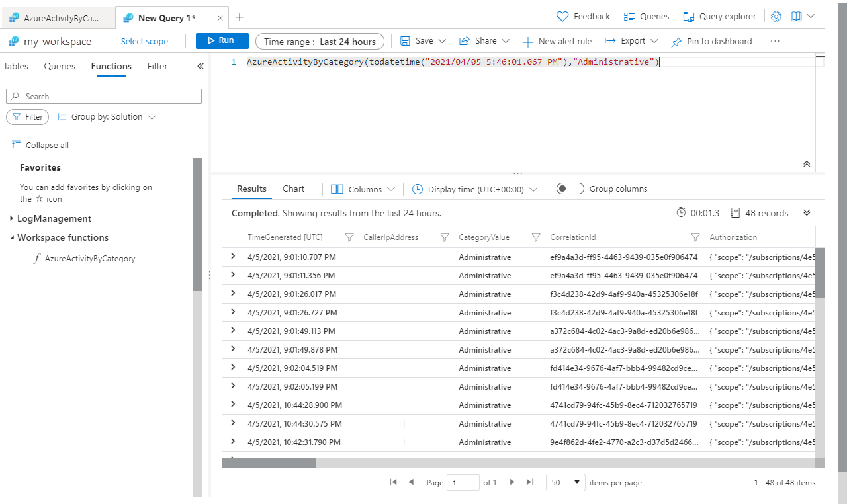Image resolution: width=847 pixels, height=504 pixels.
Task: Open the Group by: Solution dropdown
Action: (107, 117)
